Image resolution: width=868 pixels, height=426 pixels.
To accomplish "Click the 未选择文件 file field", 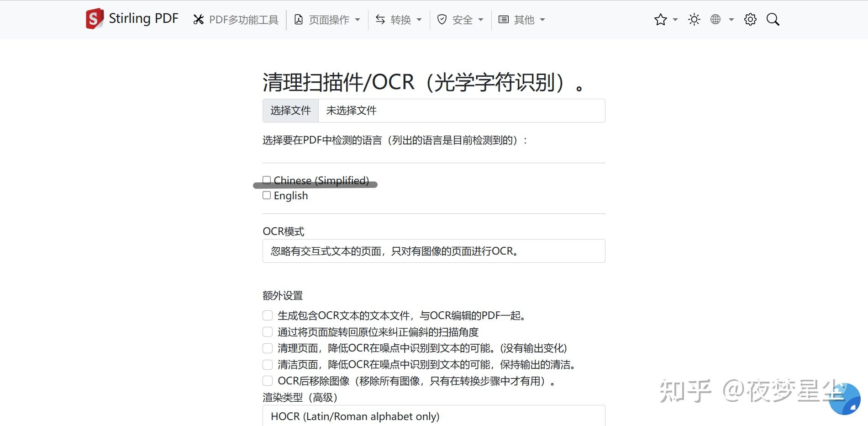I will (461, 110).
